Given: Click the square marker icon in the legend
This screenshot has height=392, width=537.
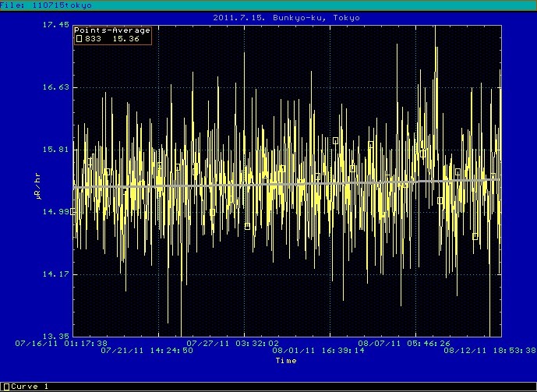Looking at the screenshot, I should click(79, 39).
